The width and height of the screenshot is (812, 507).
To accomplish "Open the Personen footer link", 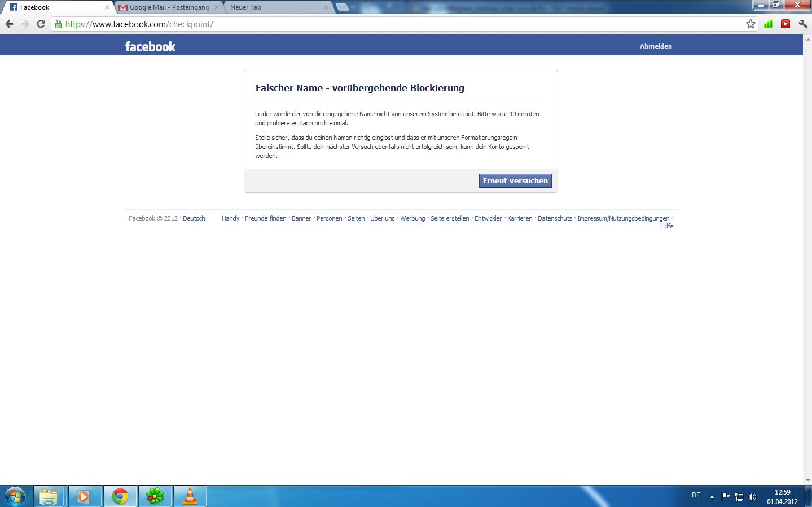I will [329, 218].
